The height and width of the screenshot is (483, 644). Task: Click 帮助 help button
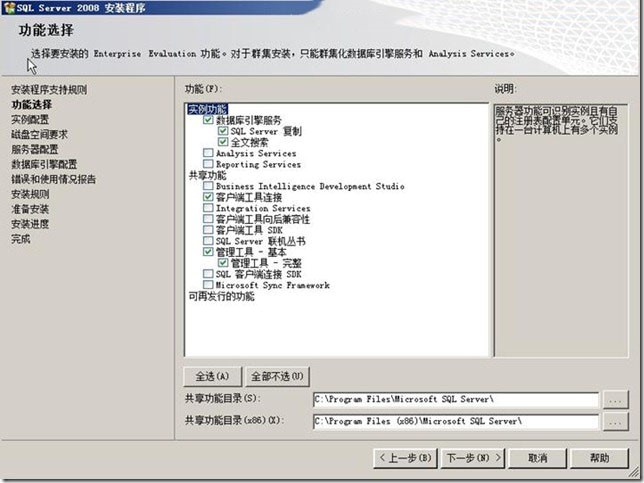point(600,458)
